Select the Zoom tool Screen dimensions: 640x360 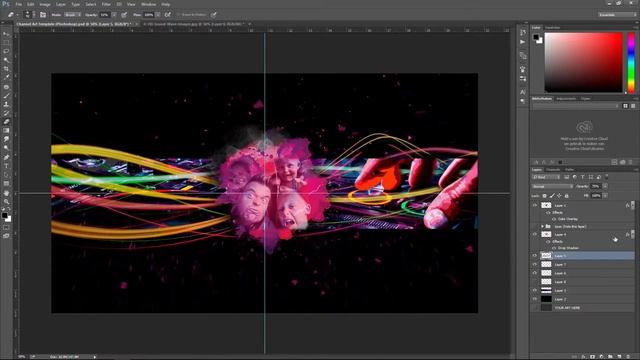click(x=6, y=202)
